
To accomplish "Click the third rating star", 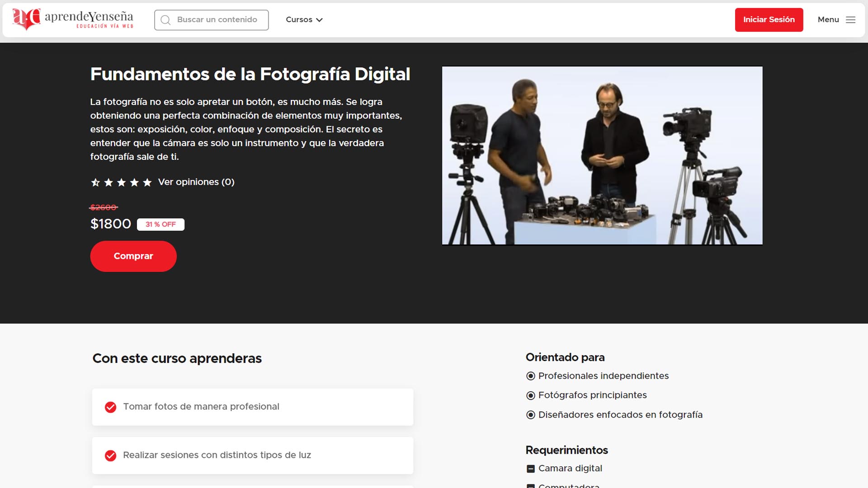I will pyautogui.click(x=121, y=183).
